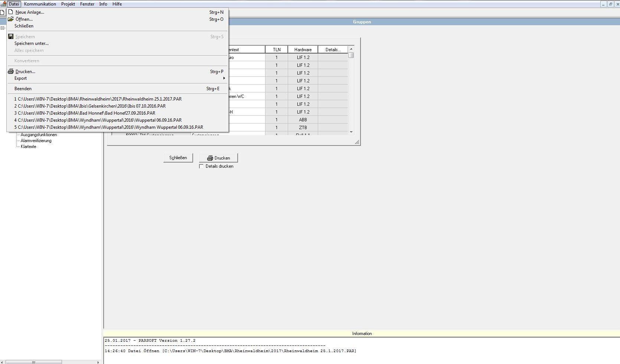Click the inner window restore button top right

(x=610, y=4)
